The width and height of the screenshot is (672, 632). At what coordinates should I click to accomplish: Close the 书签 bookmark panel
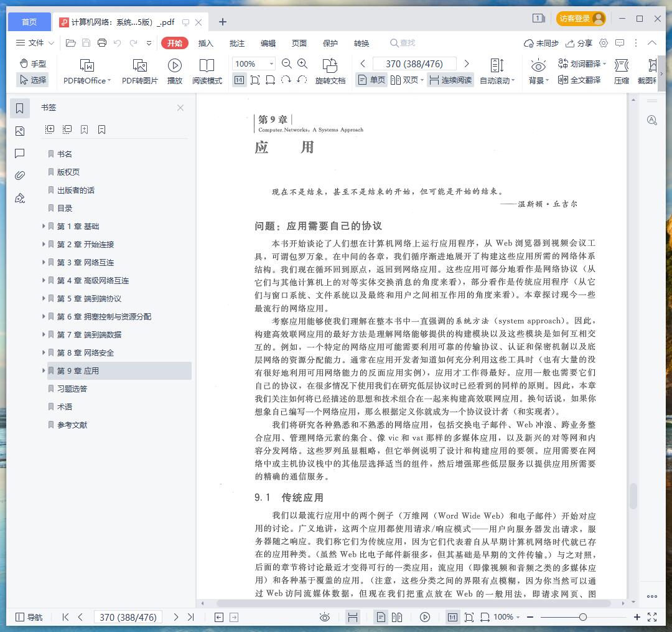[x=180, y=108]
